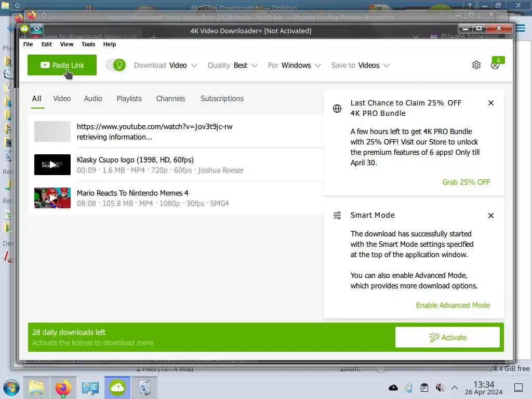The width and height of the screenshot is (532, 399).
Task: Click the 4K Downloader cloud icon in titlebar
Action: 24,29
